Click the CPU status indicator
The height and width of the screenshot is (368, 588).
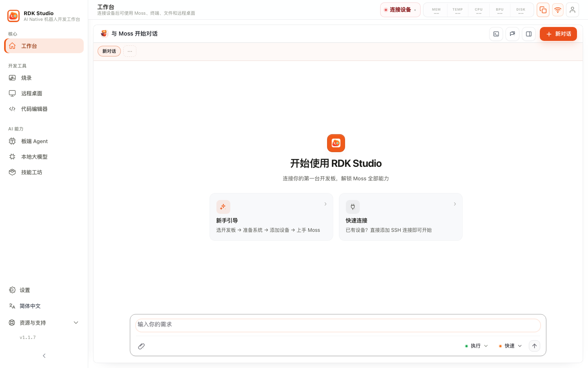pyautogui.click(x=479, y=10)
